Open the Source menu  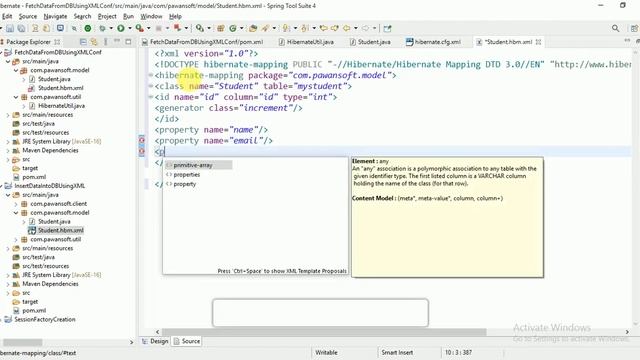tap(28, 16)
